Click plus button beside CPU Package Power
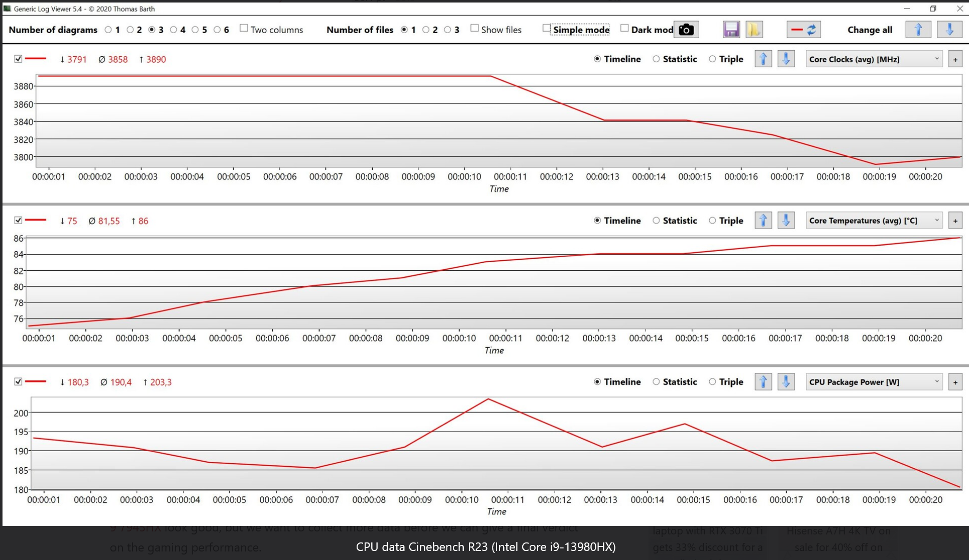This screenshot has height=560, width=969. point(955,382)
